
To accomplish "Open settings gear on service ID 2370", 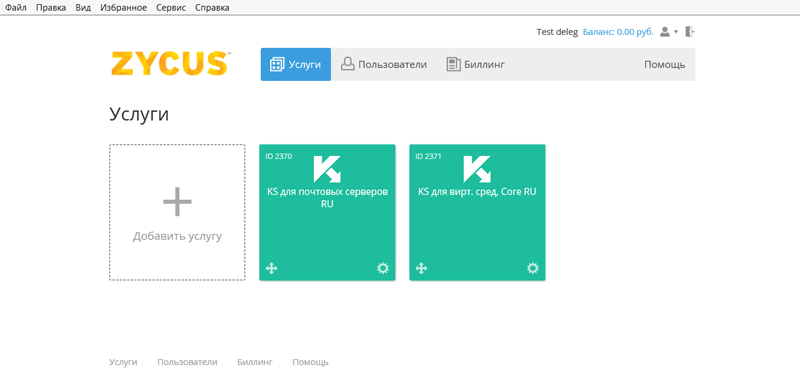I will point(383,268).
